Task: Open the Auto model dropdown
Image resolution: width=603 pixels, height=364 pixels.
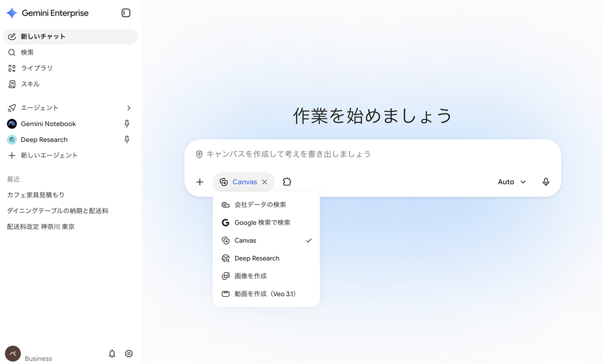Action: coord(512,182)
